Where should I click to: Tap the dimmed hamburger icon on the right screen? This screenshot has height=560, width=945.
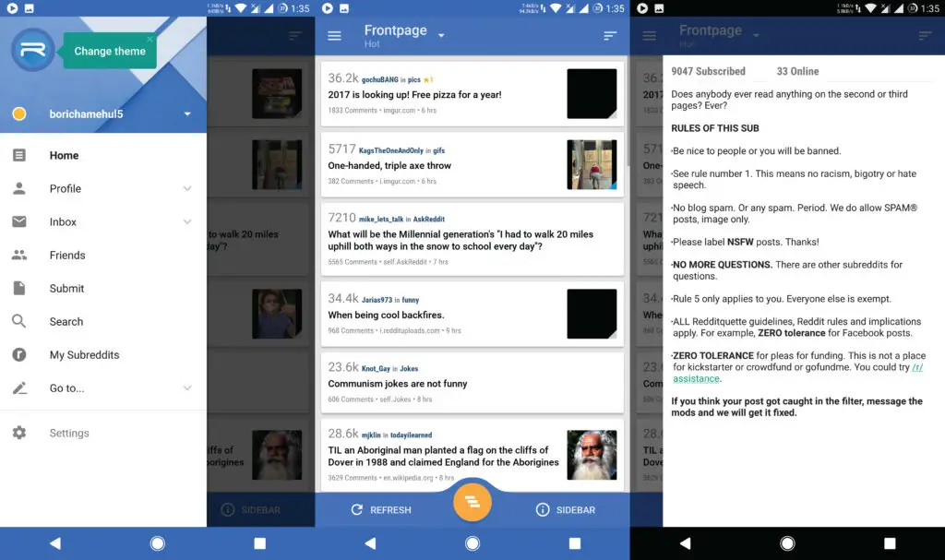pyautogui.click(x=649, y=36)
